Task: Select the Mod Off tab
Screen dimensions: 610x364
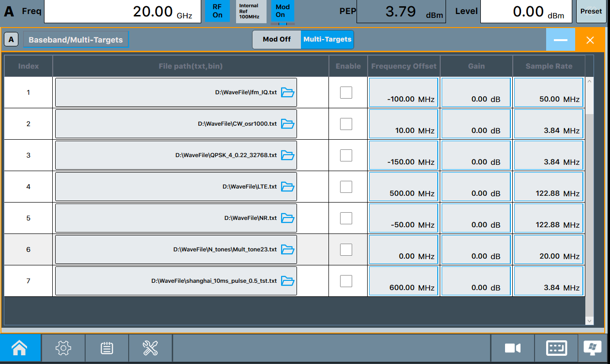Action: pos(277,40)
